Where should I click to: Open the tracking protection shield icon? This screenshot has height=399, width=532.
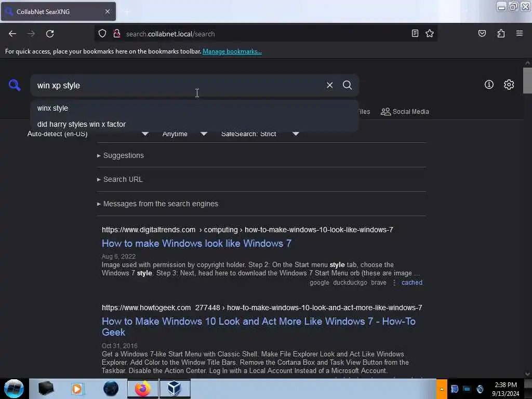(x=102, y=34)
